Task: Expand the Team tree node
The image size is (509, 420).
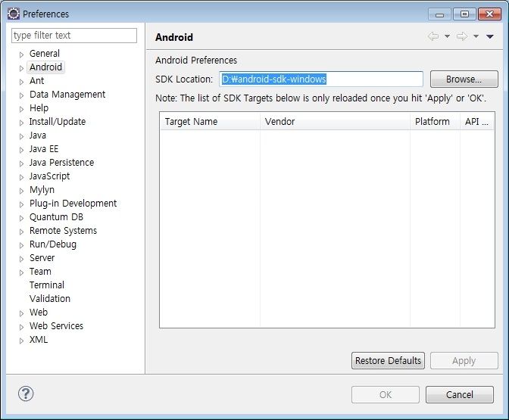Action: (x=21, y=272)
